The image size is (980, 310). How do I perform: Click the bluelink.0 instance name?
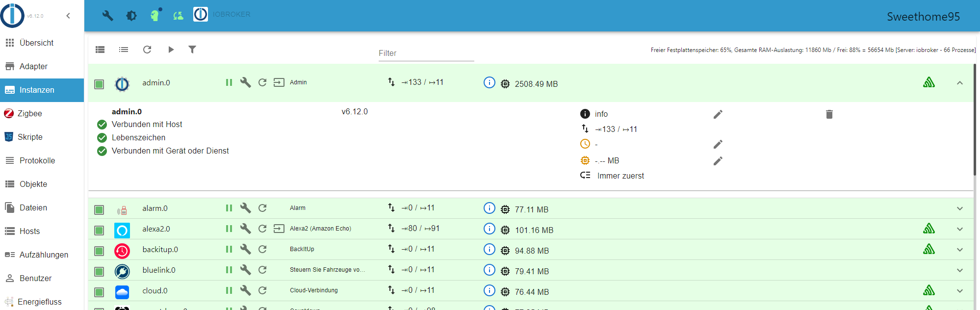coord(159,270)
